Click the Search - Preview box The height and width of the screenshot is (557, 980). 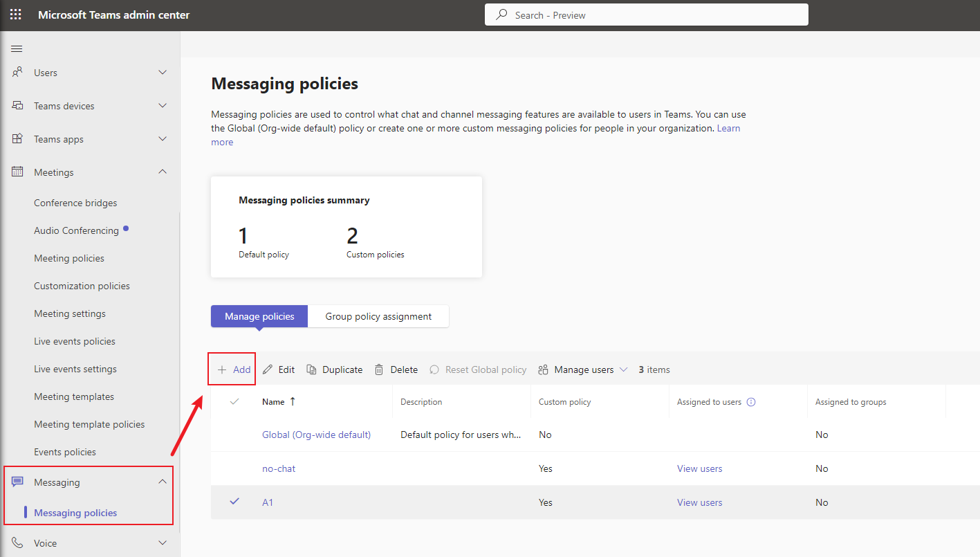click(x=647, y=15)
